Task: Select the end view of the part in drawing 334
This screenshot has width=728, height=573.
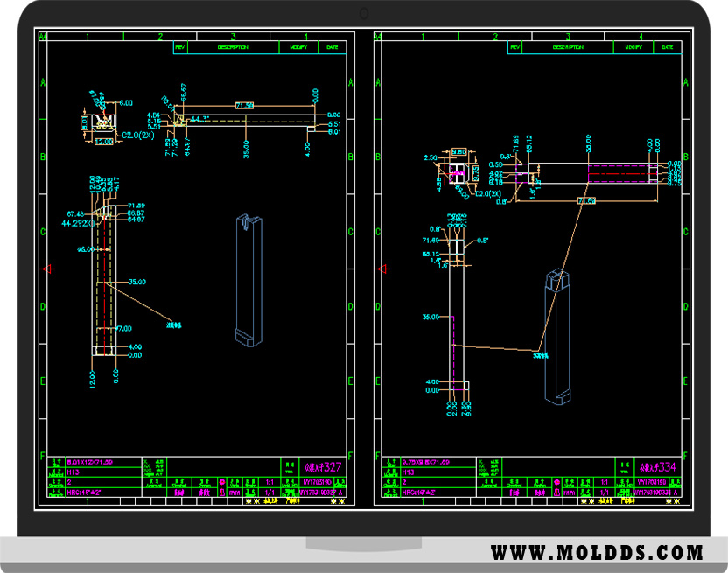Action: pyautogui.click(x=458, y=173)
